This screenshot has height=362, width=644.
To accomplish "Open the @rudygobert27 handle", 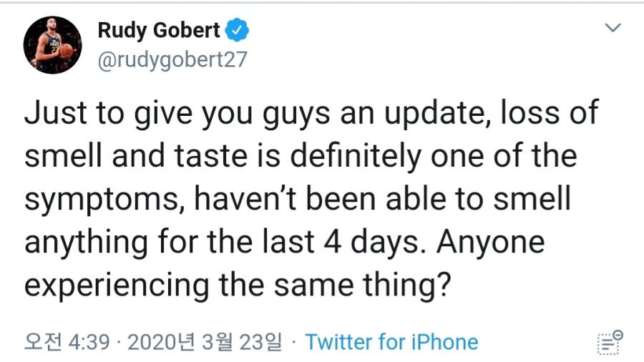I will (x=172, y=60).
